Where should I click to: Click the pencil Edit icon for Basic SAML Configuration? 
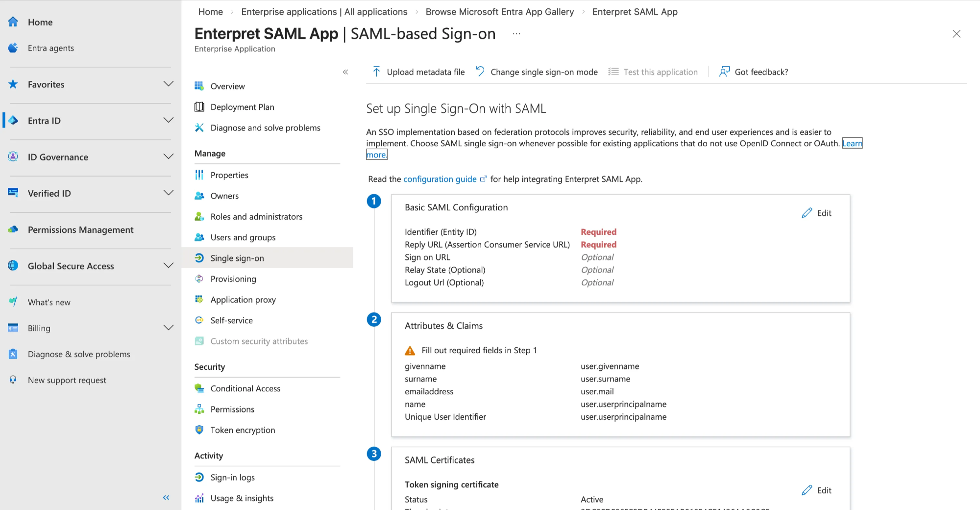[807, 213]
